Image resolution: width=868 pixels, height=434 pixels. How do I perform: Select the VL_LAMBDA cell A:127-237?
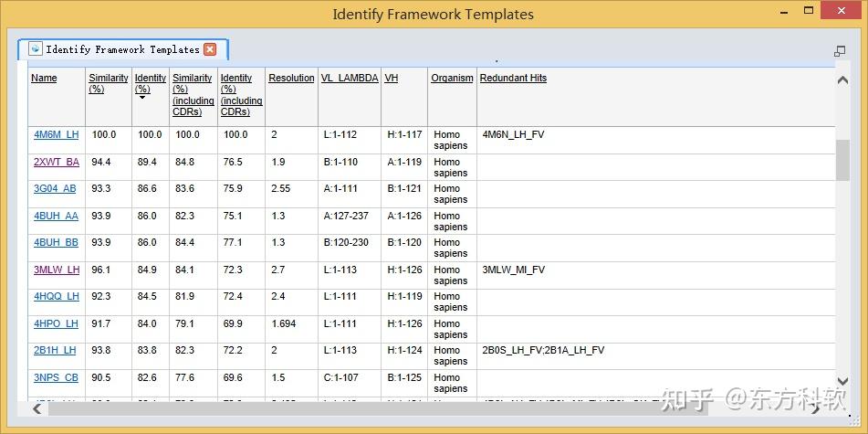346,217
